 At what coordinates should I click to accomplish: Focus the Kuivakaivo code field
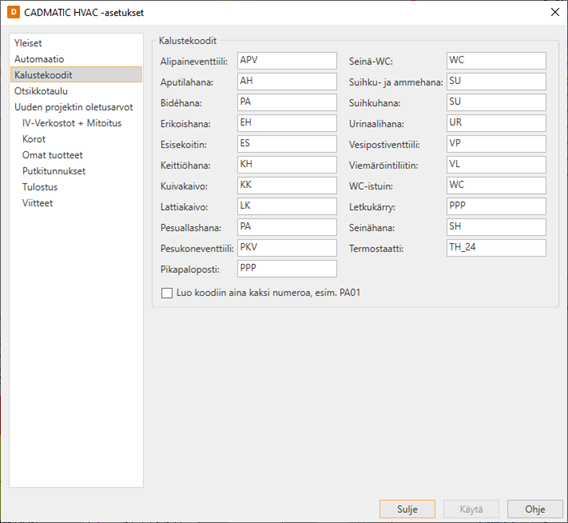(x=287, y=185)
